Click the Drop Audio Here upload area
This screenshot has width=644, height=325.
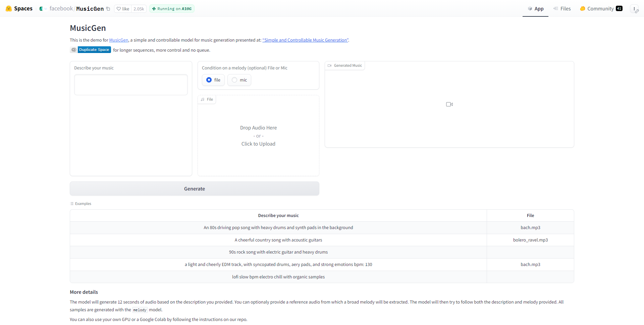(258, 136)
